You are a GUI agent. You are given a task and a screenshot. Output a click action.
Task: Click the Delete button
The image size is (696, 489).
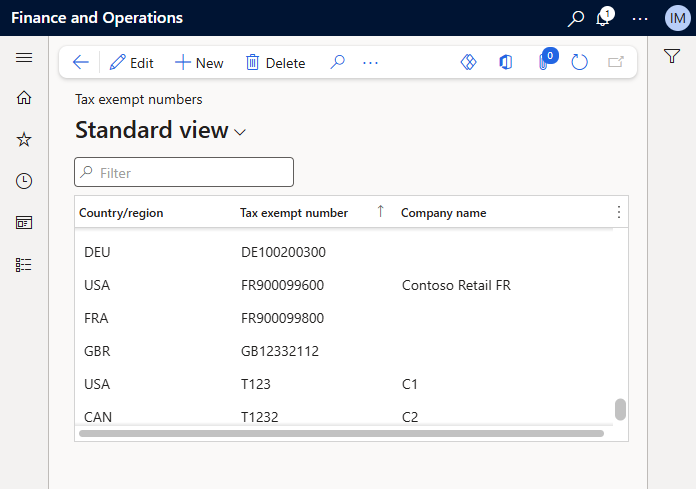[x=275, y=62]
